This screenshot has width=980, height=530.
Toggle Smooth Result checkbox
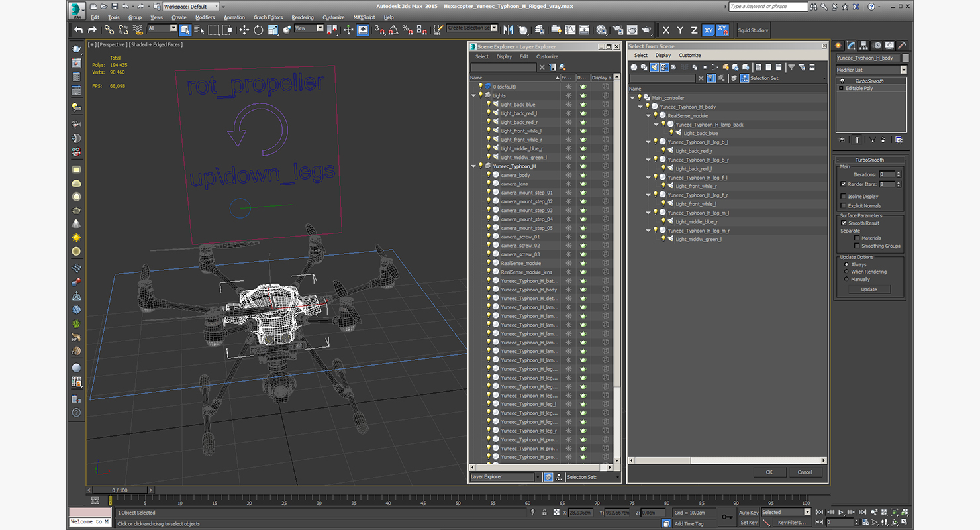pyautogui.click(x=844, y=223)
